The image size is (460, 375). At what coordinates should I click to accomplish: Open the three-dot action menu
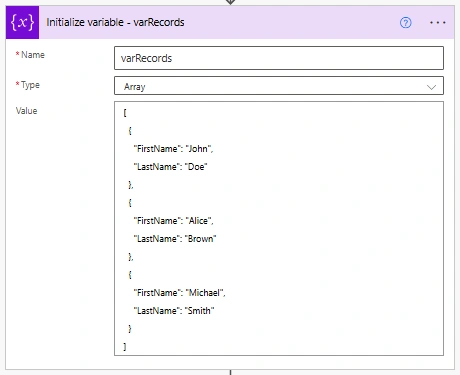437,23
